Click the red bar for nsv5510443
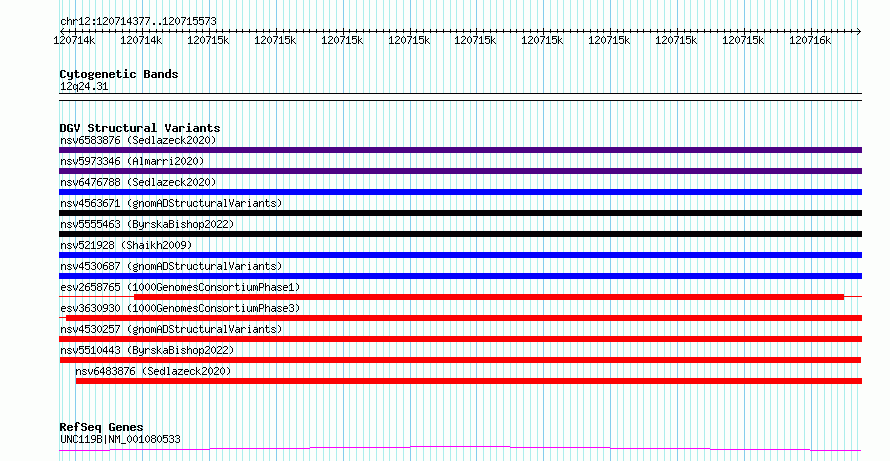Screen dimensions: 890x461 (x=460, y=360)
